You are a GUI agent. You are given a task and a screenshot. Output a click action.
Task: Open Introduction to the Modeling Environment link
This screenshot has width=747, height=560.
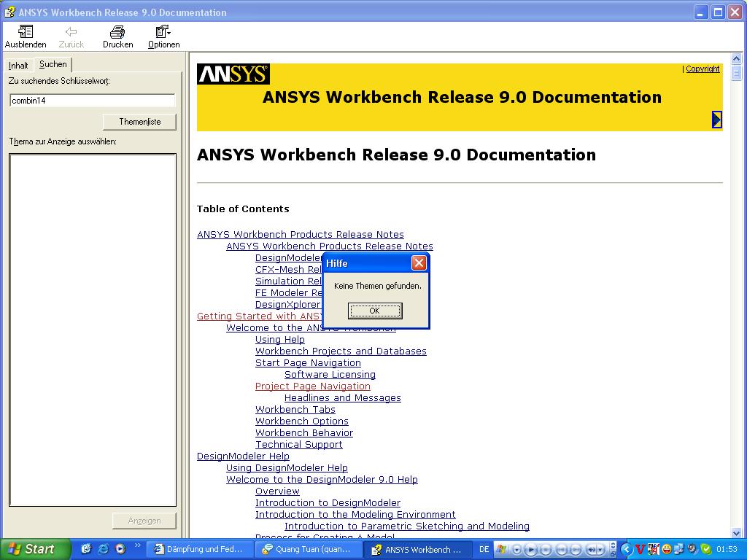356,514
